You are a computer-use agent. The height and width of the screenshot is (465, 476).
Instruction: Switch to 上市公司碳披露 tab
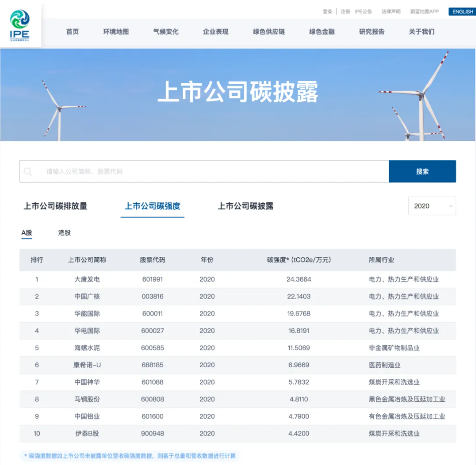tap(246, 206)
